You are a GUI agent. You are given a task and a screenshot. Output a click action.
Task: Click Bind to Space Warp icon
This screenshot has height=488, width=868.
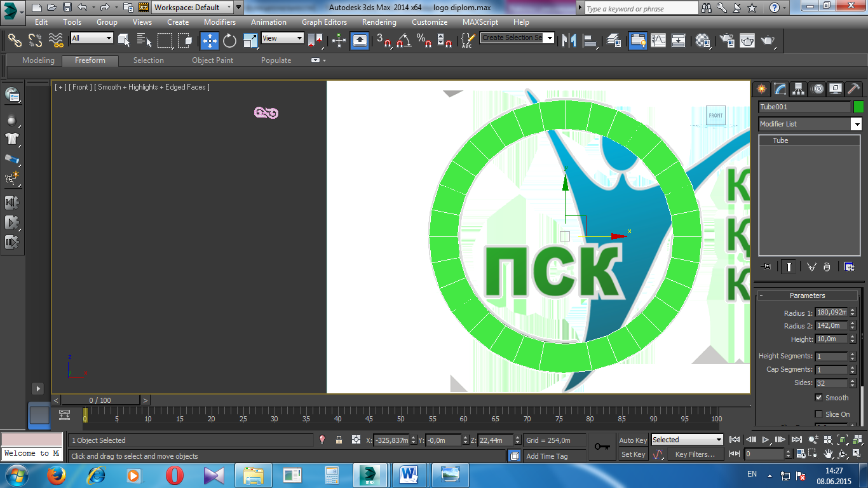tap(56, 40)
